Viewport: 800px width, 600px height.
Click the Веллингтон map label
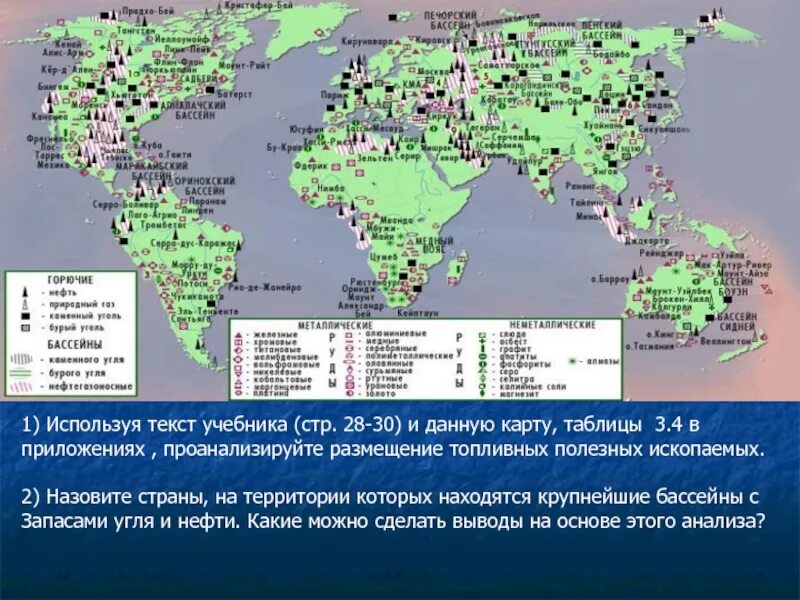(725, 341)
